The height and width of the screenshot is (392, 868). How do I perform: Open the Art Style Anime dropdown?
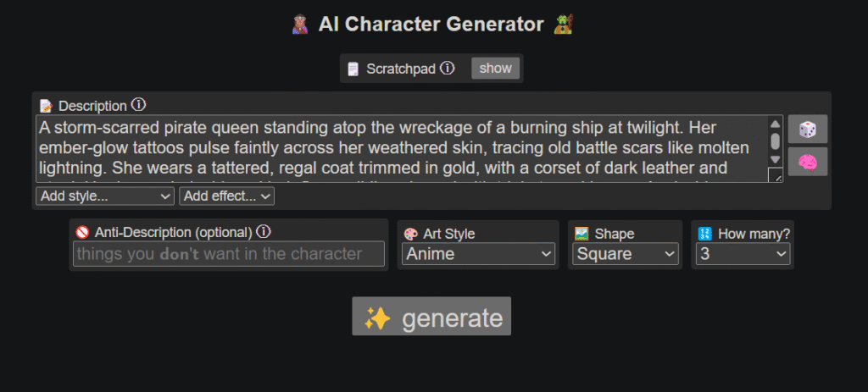[x=478, y=254]
